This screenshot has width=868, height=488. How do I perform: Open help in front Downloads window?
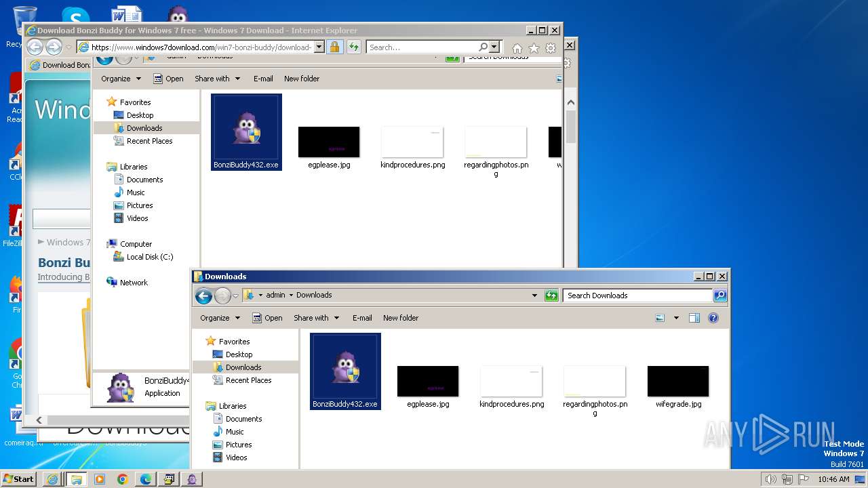[x=713, y=318]
